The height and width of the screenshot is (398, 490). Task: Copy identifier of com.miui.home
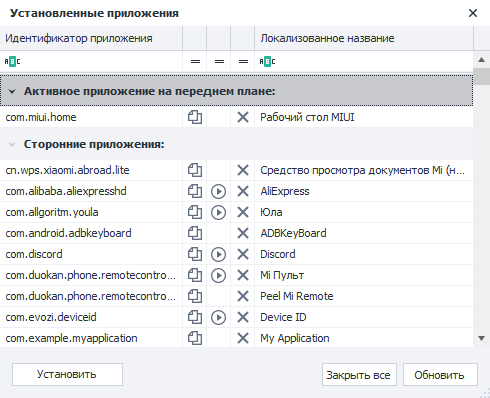(195, 117)
